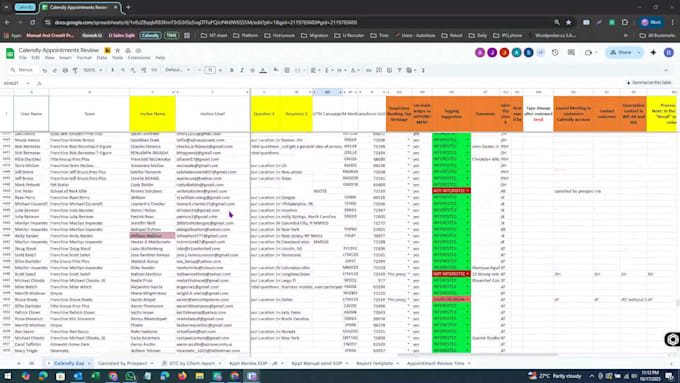Viewport: 680px width, 383px height.
Task: Click the insert link icon
Action: [x=369, y=70]
